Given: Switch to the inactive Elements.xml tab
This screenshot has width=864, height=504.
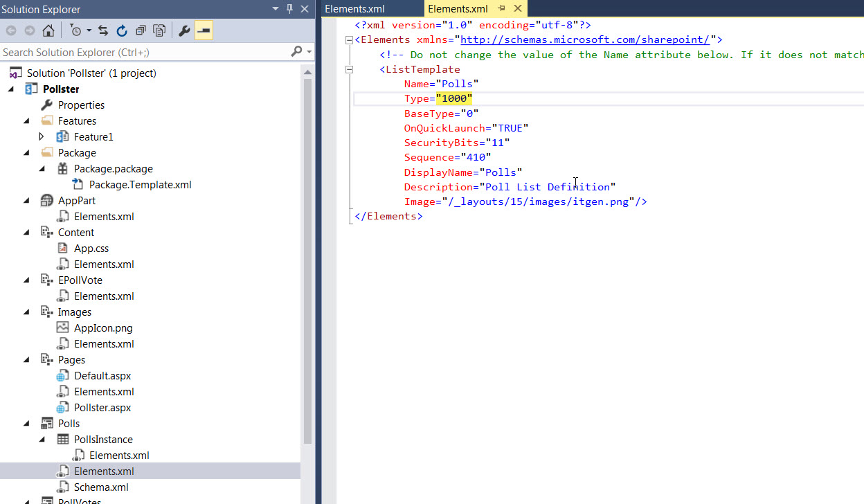Looking at the screenshot, I should (x=354, y=9).
